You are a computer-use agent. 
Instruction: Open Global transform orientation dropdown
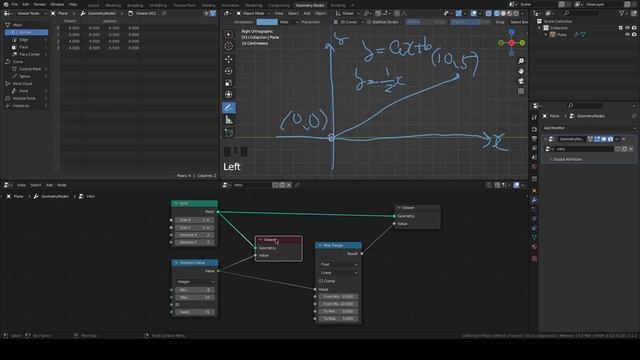(x=347, y=13)
